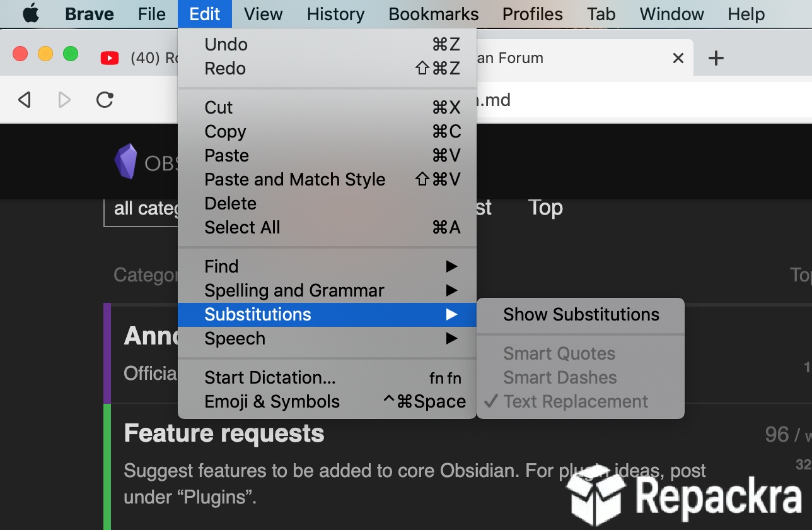Open the Announcements category

tap(151, 336)
